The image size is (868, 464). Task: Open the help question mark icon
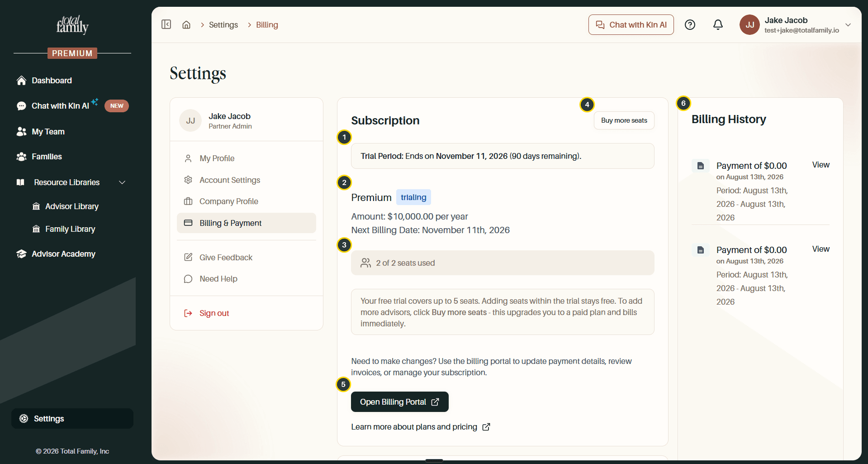690,25
